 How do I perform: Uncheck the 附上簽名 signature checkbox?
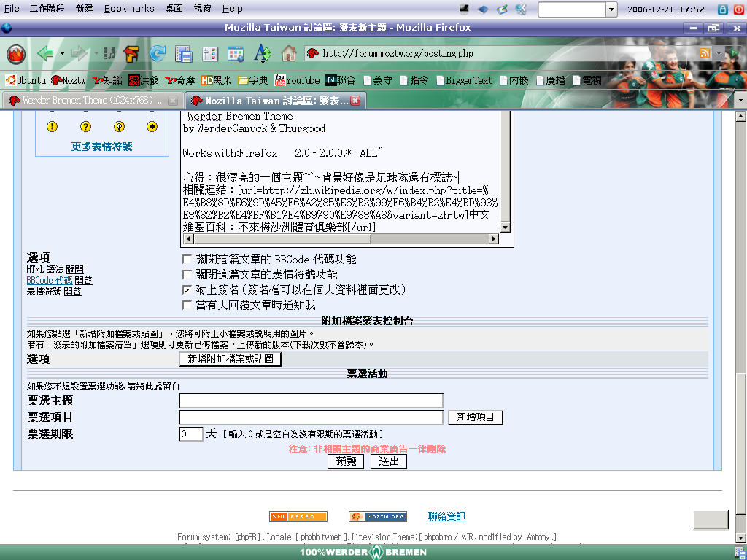pos(187,289)
